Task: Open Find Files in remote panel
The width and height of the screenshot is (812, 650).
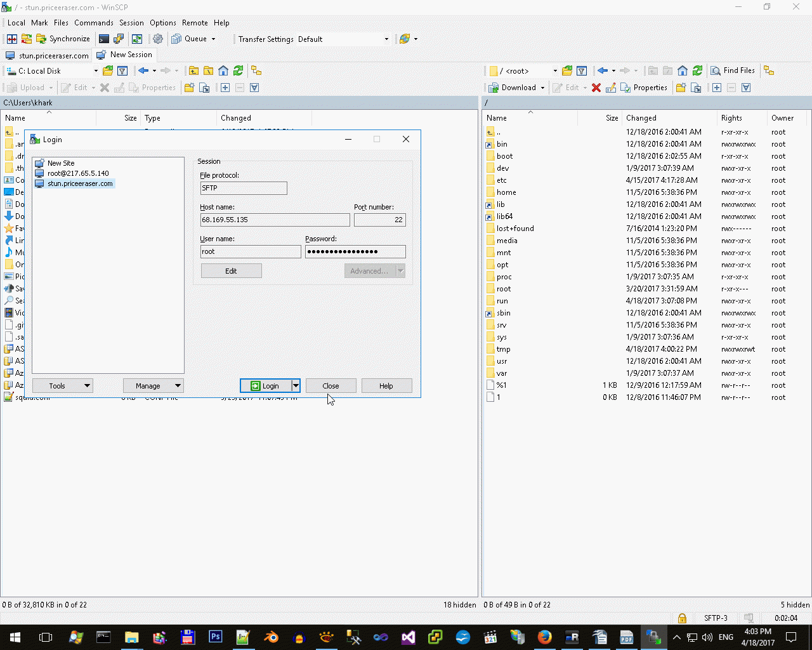Action: [x=733, y=70]
